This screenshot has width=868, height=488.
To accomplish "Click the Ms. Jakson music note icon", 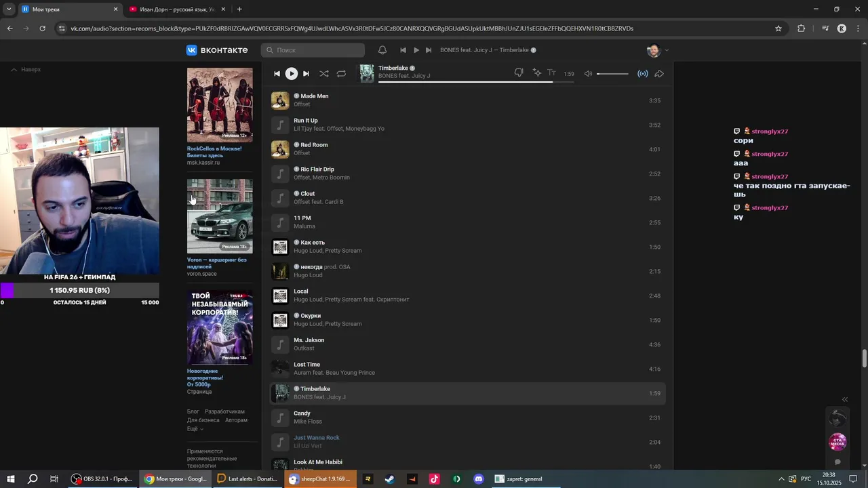I will [x=280, y=344].
